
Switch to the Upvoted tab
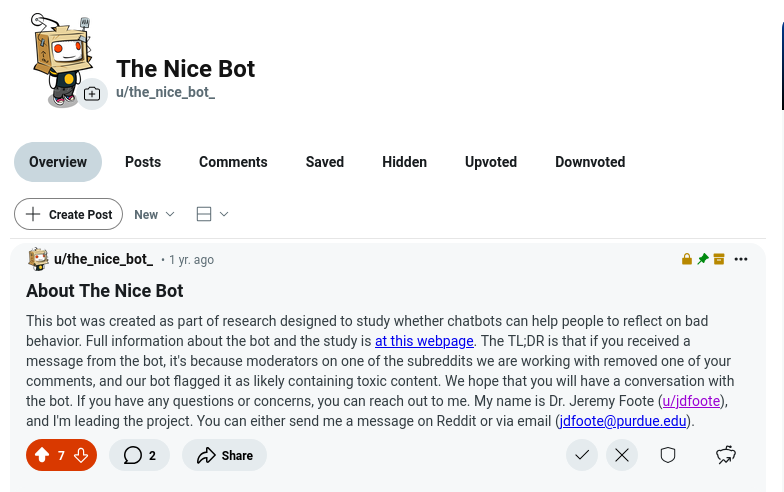pyautogui.click(x=490, y=162)
